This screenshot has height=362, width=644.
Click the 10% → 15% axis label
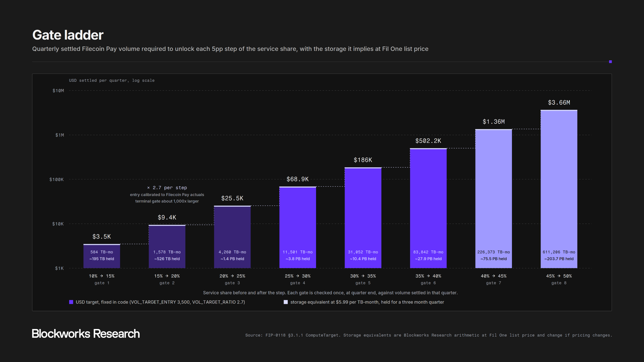(x=102, y=276)
